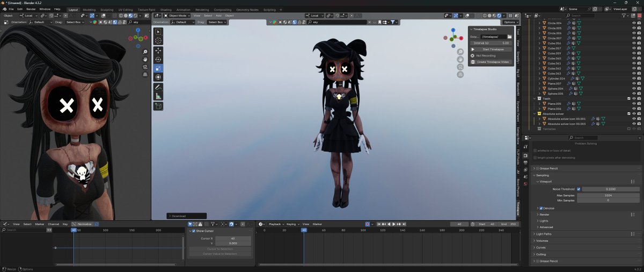Click Create Timelapse Video button
Viewport: 644px width, 272px height.
(x=490, y=62)
